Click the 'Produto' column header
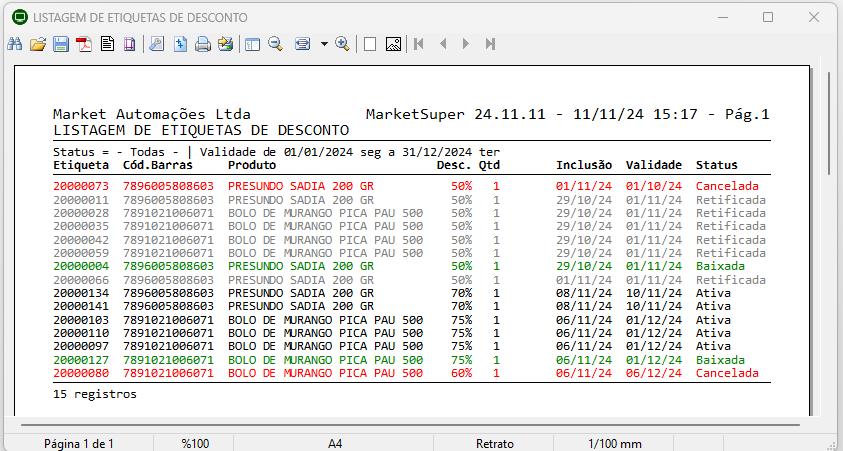843x451 pixels. [x=252, y=165]
